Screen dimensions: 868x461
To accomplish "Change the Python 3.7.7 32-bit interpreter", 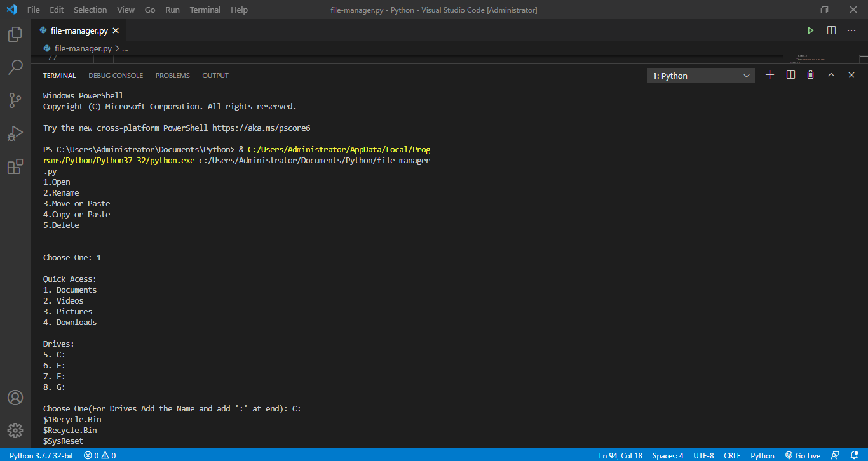I will (x=40, y=455).
